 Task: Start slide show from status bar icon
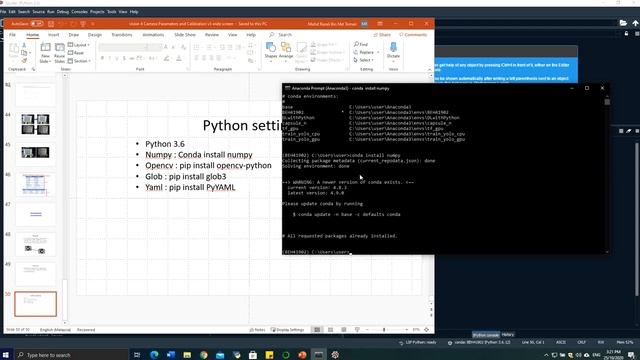(x=357, y=329)
